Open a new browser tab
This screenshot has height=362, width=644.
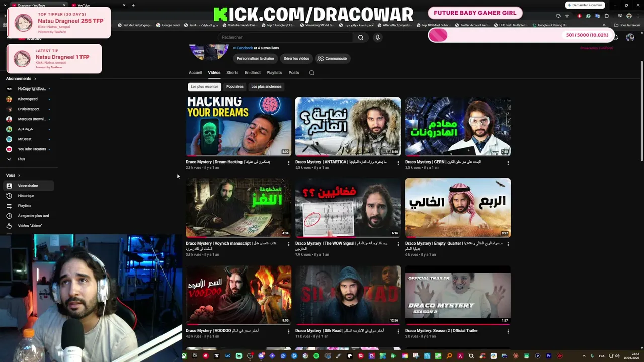(133, 5)
